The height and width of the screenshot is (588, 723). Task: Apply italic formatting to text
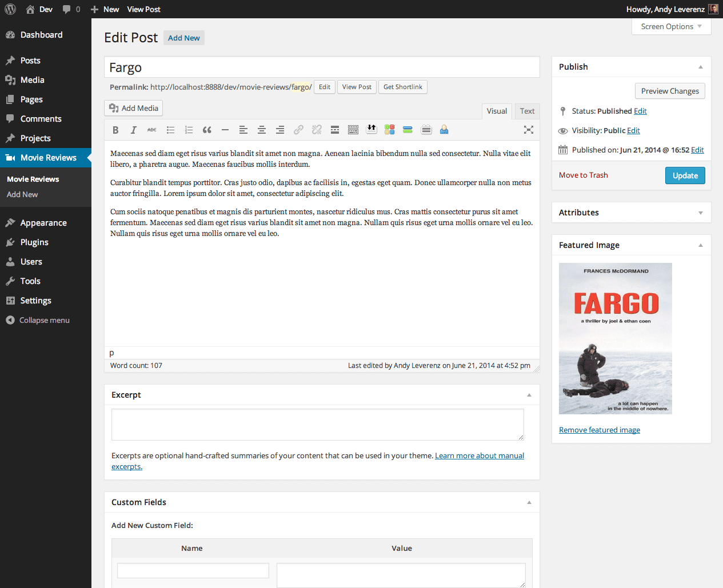tap(134, 130)
